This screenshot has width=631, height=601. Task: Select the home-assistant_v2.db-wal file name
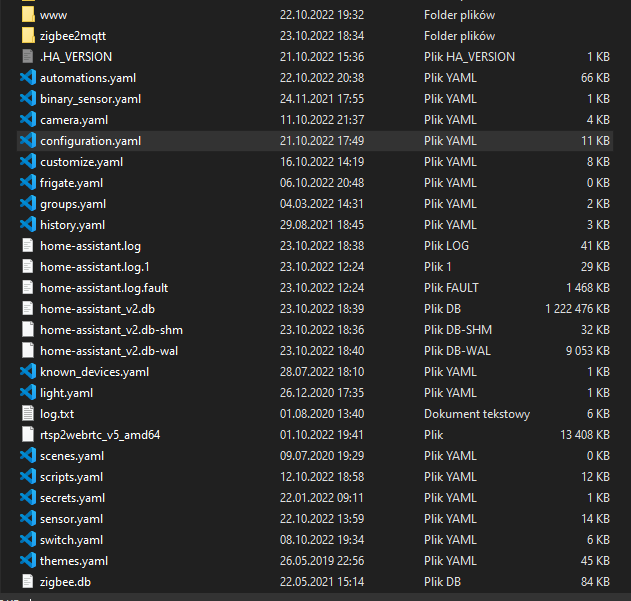(x=109, y=351)
